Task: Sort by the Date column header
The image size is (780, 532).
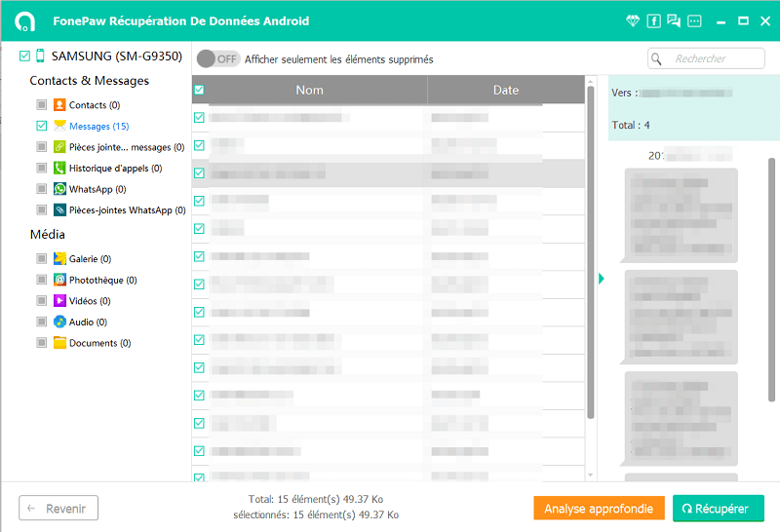Action: [506, 90]
